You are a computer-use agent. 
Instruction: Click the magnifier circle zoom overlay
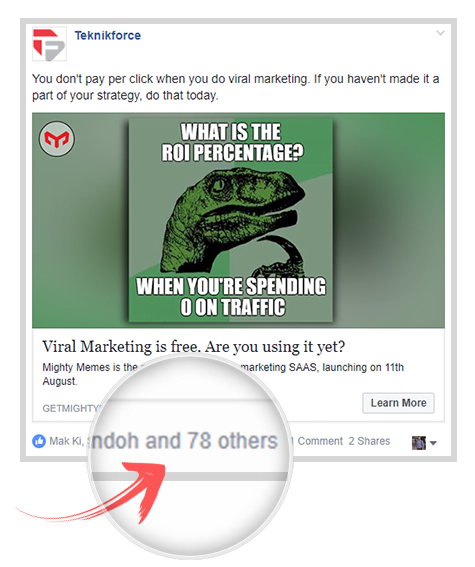[191, 456]
